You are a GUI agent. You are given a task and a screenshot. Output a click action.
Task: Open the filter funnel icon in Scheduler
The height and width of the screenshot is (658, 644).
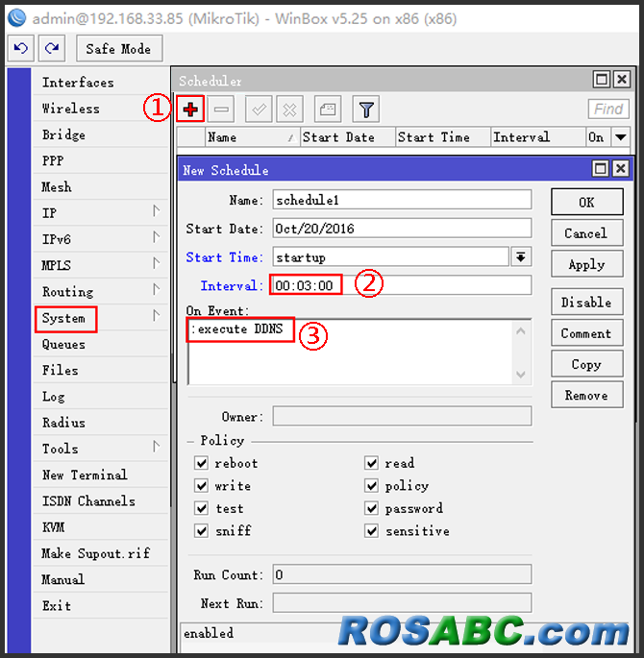(x=366, y=110)
